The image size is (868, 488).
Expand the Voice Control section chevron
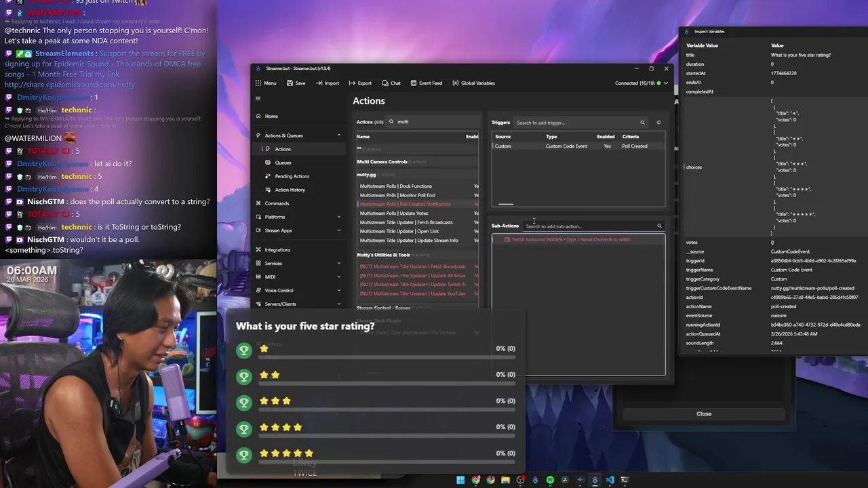pos(339,290)
